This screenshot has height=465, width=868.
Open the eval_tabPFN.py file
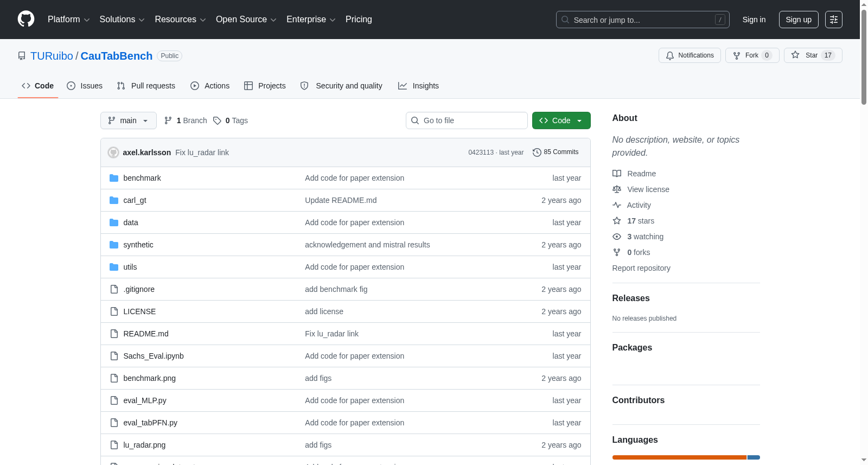point(150,423)
